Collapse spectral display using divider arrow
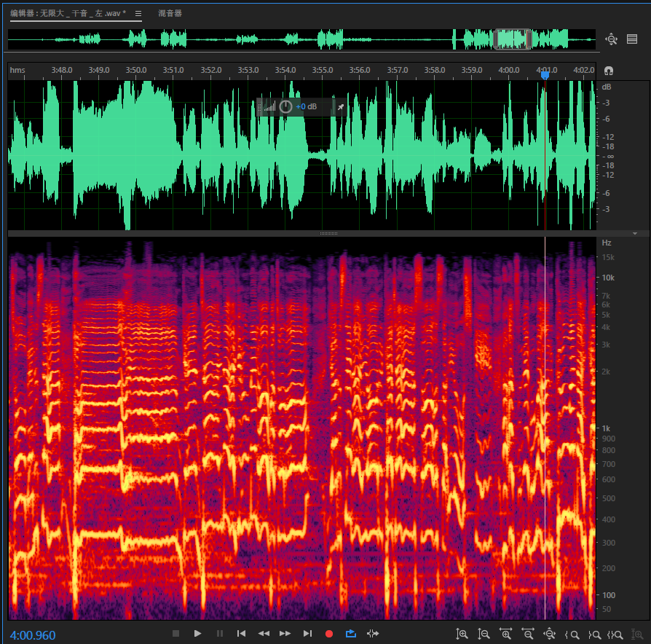The image size is (651, 644). point(635,234)
